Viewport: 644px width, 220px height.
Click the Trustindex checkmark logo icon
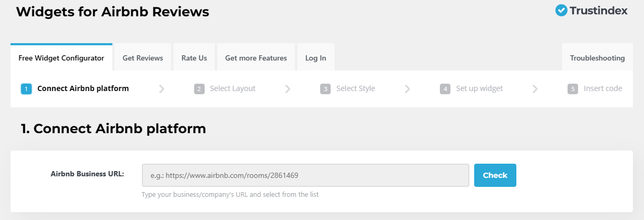561,11
